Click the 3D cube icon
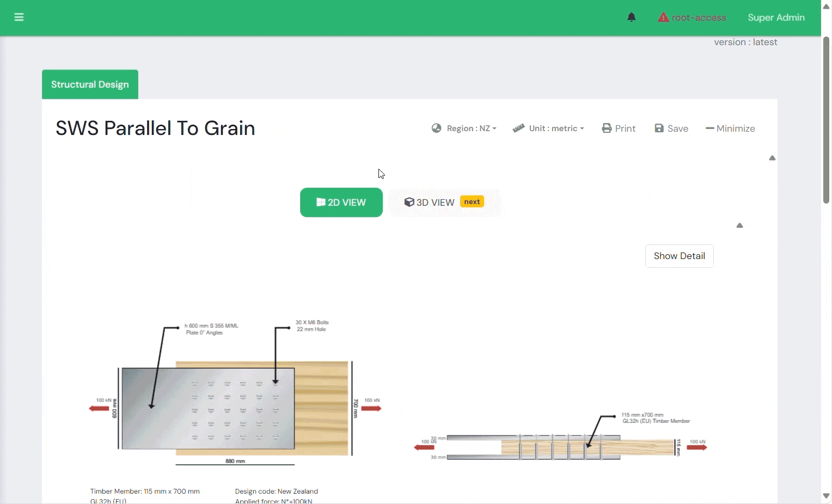832x504 pixels. click(x=409, y=202)
